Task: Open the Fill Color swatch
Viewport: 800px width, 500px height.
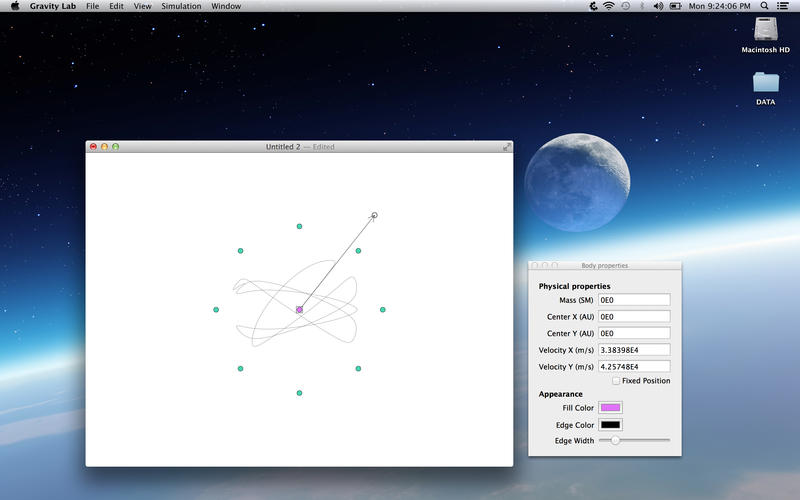Action: [x=610, y=408]
